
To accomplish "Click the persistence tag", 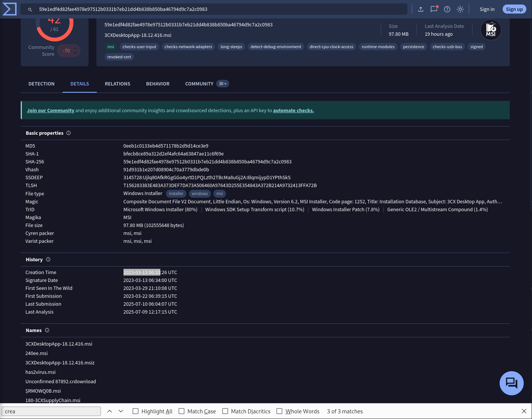I will point(414,47).
